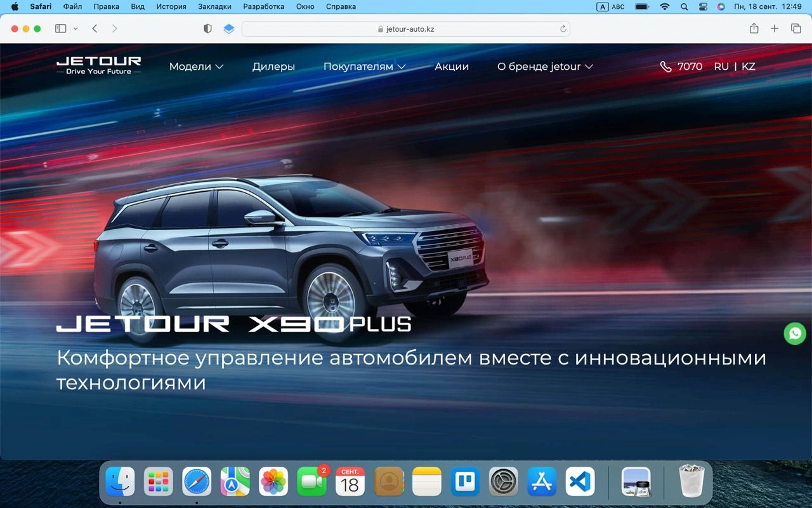This screenshot has width=812, height=508.
Task: Click the Siri icon in menu bar
Action: [x=721, y=7]
